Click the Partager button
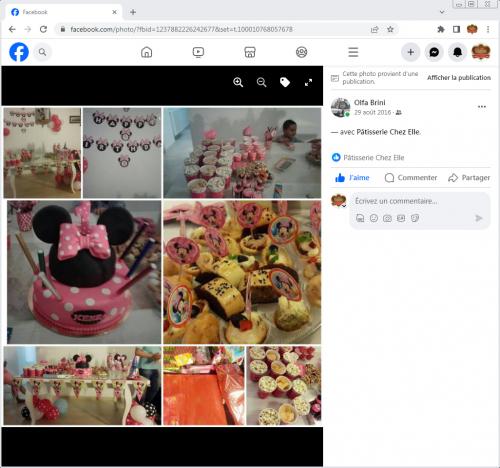500x468 pixels. tap(469, 178)
